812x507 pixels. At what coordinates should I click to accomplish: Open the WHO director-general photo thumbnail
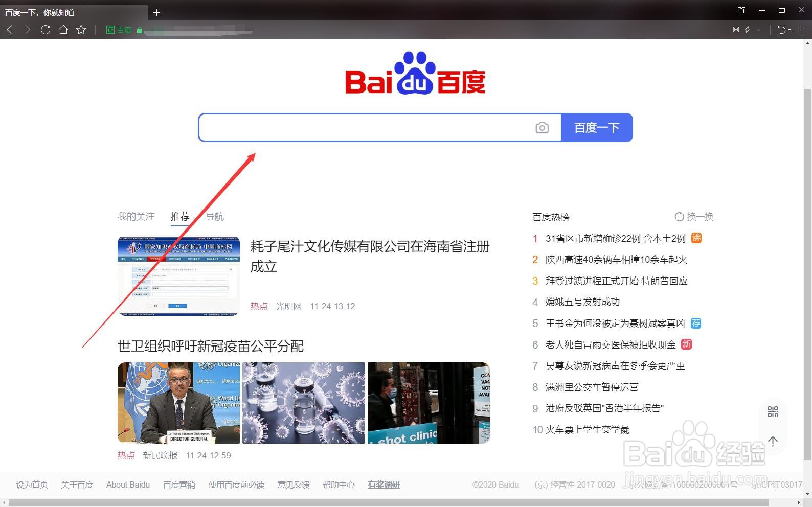(178, 403)
